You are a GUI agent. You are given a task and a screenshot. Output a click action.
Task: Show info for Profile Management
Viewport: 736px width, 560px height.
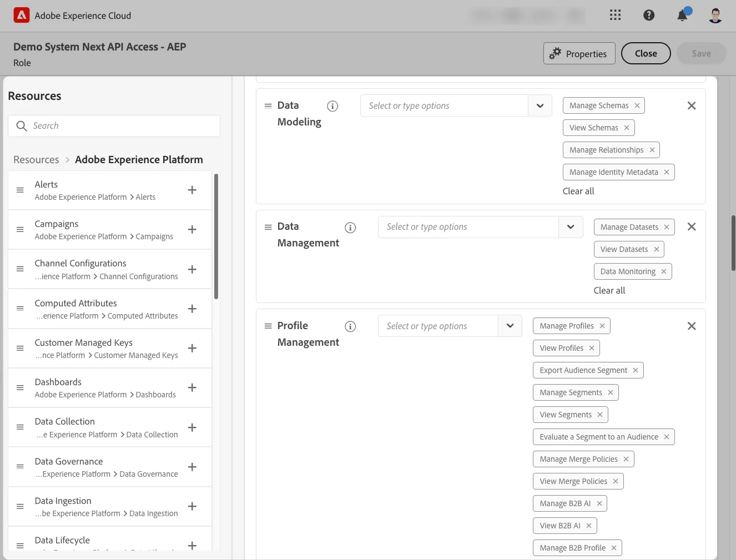[x=350, y=326]
